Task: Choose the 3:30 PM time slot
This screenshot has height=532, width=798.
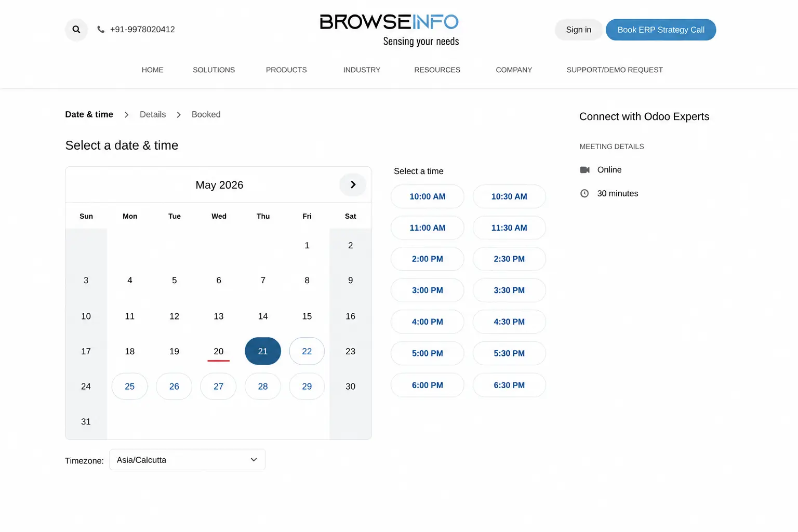Action: pos(509,290)
